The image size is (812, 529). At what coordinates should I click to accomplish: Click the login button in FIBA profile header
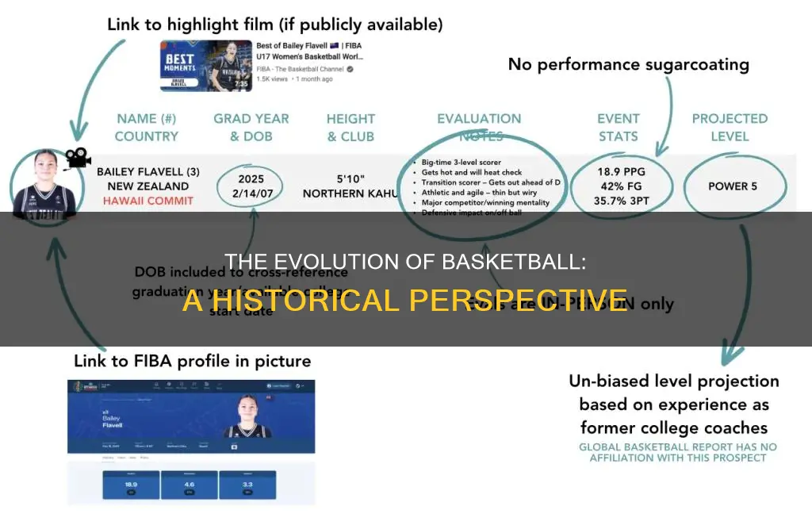click(278, 386)
